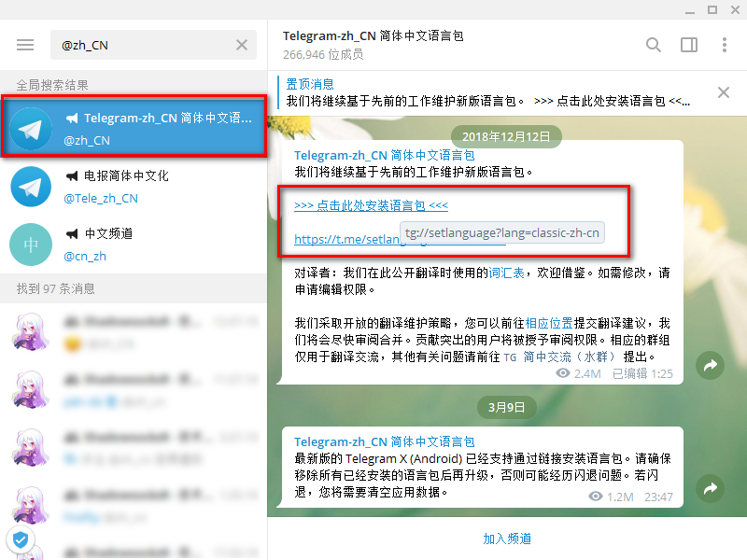Close the pinned message bar
The width and height of the screenshot is (747, 560).
click(x=723, y=92)
